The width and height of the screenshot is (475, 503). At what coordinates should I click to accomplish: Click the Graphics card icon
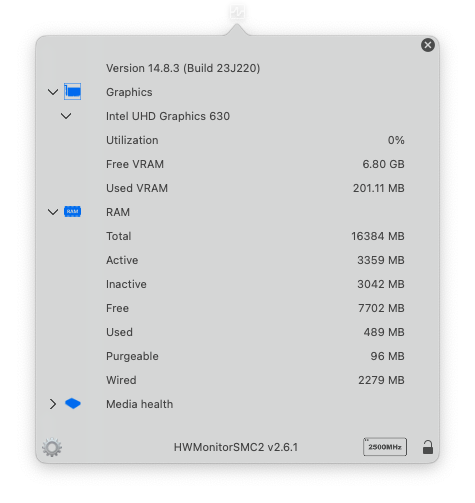72,92
